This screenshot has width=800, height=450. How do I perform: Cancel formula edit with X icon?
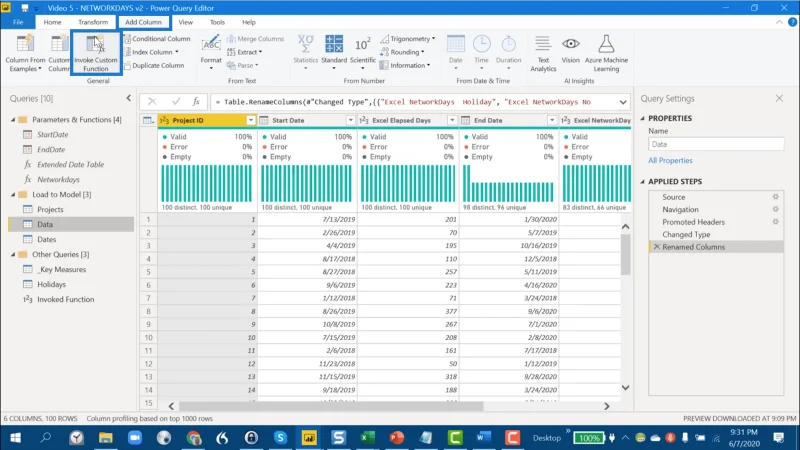152,102
